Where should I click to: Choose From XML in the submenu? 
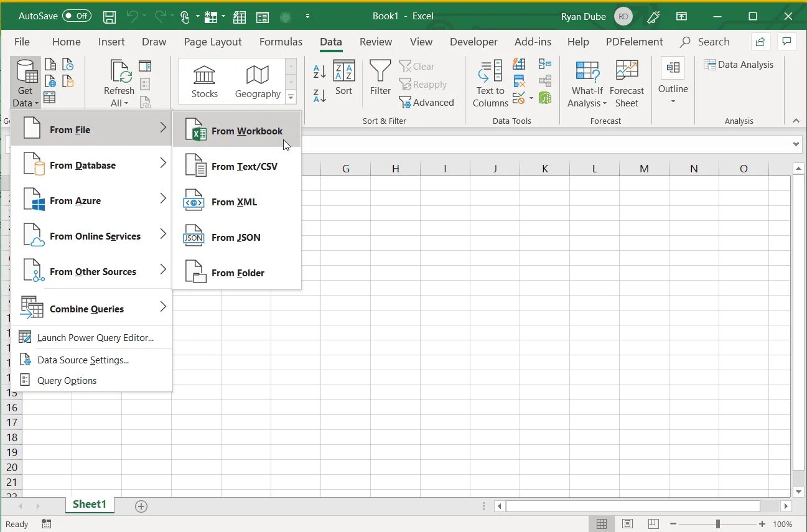tap(237, 202)
